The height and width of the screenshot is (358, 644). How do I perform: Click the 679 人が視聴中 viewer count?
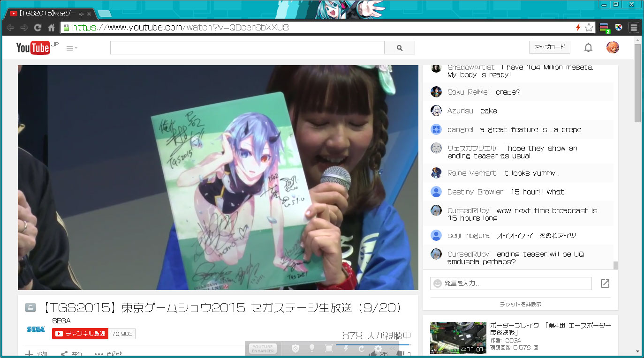click(x=377, y=336)
